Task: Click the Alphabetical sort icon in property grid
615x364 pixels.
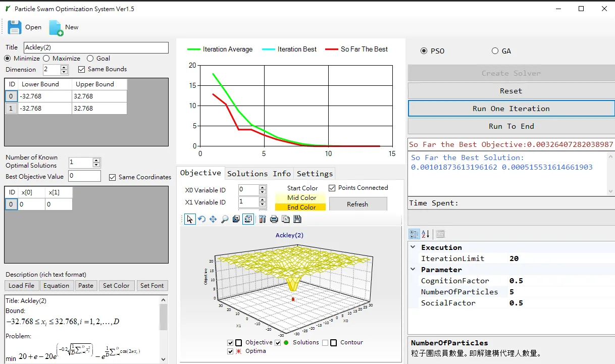Action: [x=426, y=234]
